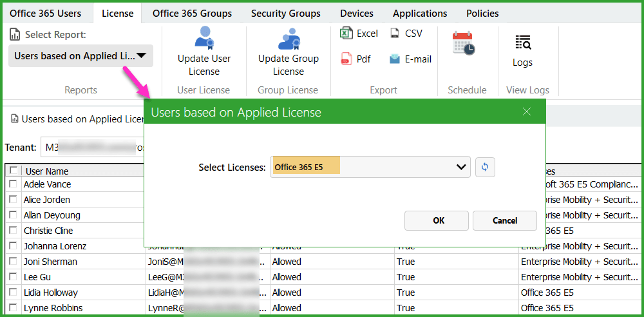Check the box for Lee Gu
Image resolution: width=644 pixels, height=317 pixels.
click(x=13, y=276)
